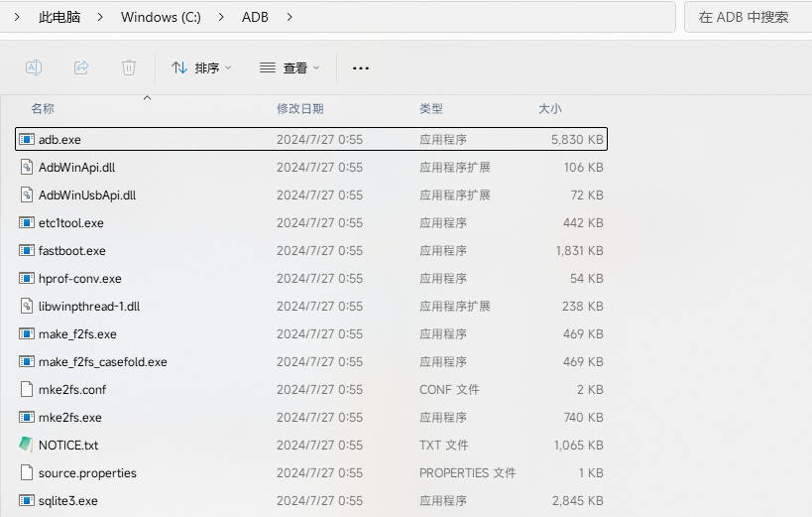Expand the chevron after ADB
Viewport: 812px width, 517px height.
pyautogui.click(x=290, y=17)
